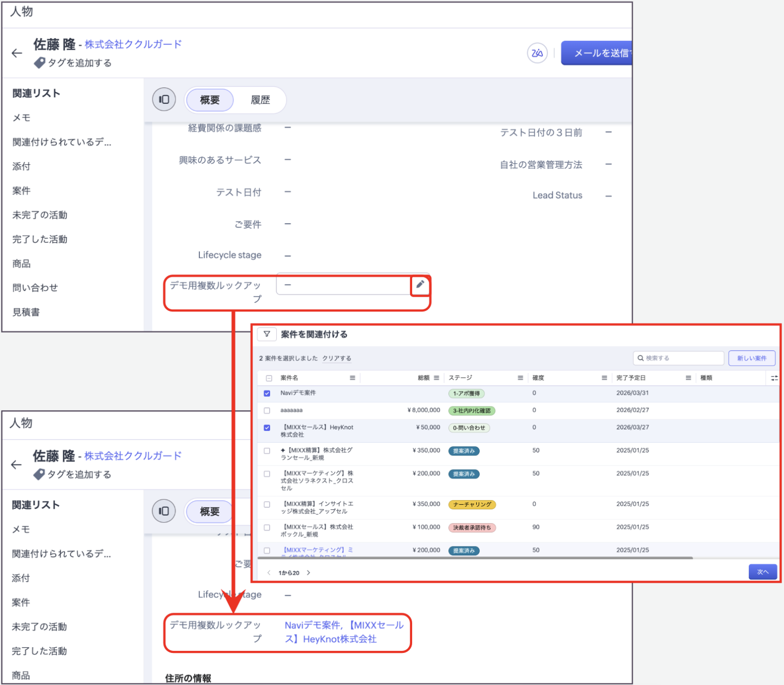Click the クリアする link

coord(337,358)
